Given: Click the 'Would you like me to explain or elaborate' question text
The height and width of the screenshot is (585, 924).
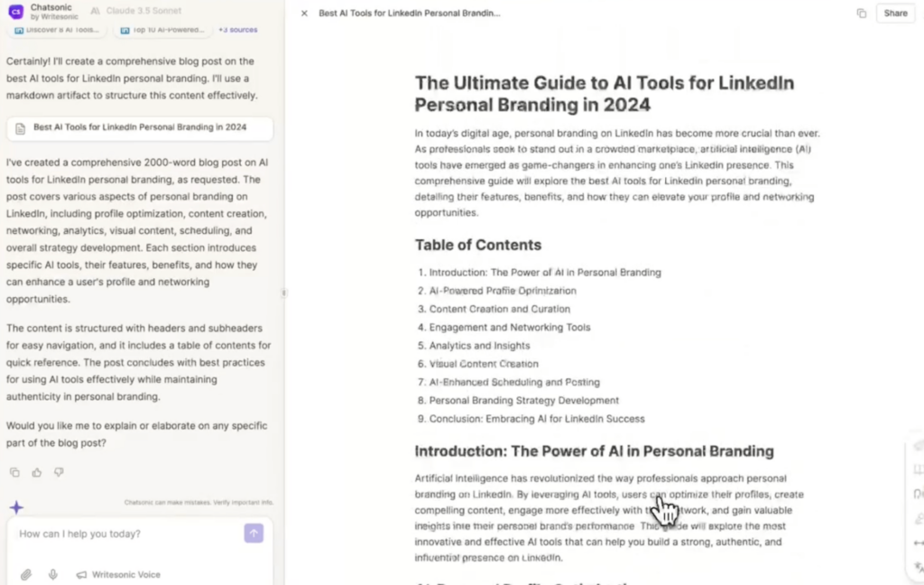Looking at the screenshot, I should click(137, 434).
